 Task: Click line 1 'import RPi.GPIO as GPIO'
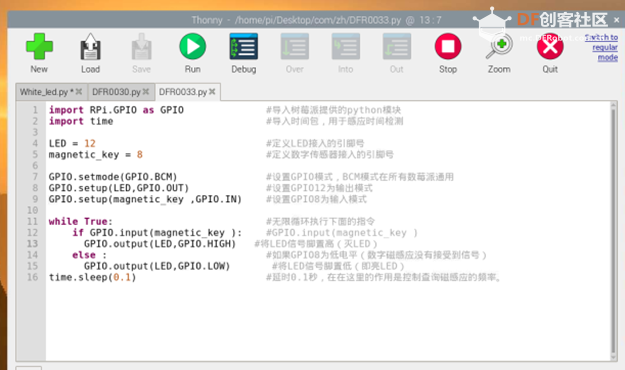[116, 110]
